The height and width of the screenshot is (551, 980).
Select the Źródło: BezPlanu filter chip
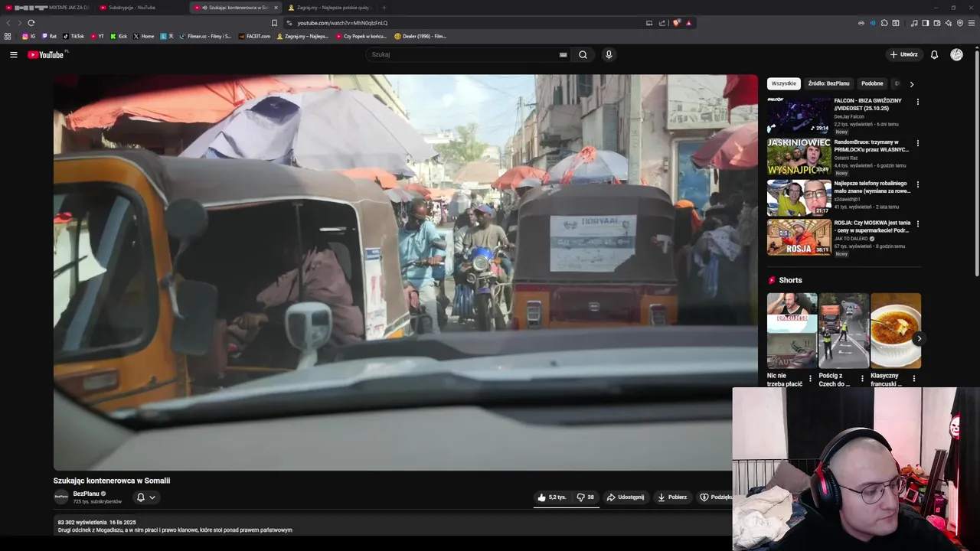coord(828,83)
